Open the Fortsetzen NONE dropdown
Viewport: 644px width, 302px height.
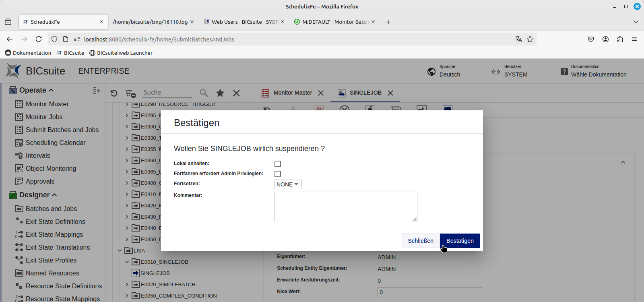pos(288,184)
